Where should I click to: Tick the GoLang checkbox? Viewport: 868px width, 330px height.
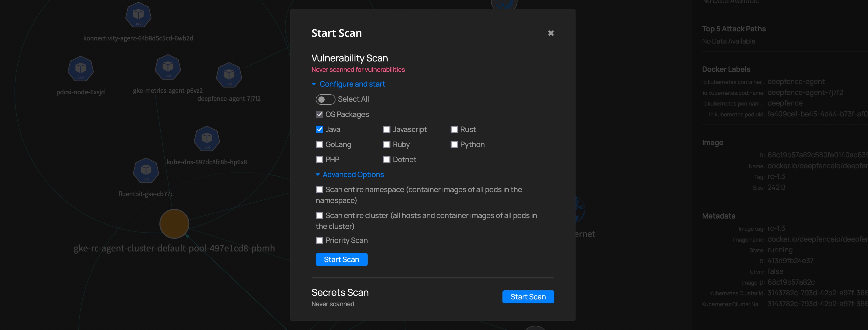click(x=319, y=145)
